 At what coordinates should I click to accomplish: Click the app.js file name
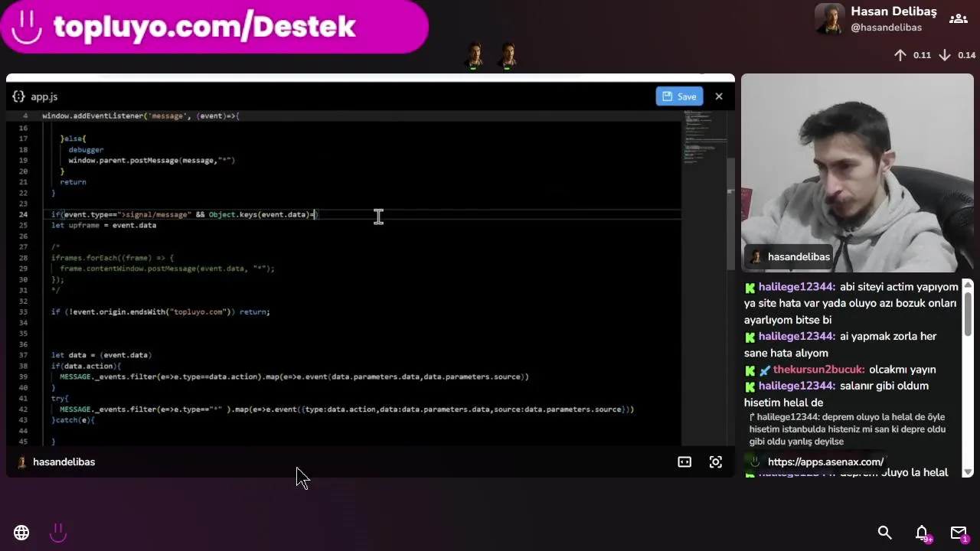pyautogui.click(x=44, y=96)
